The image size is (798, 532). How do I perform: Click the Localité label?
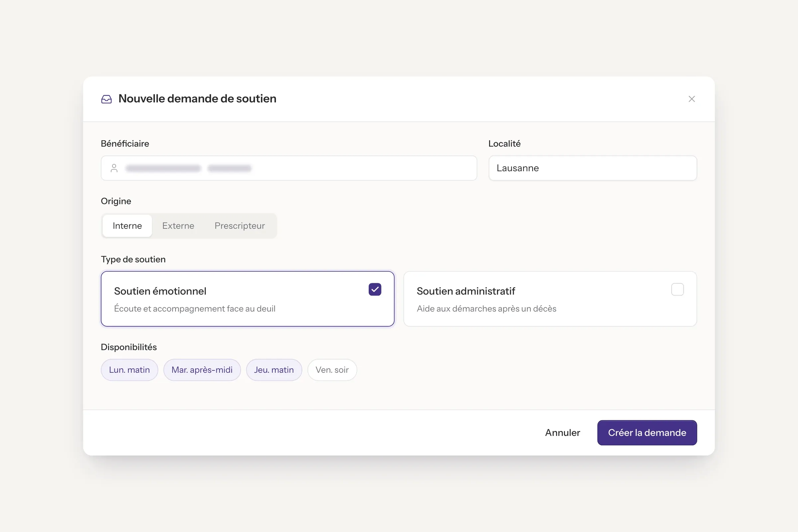504,144
